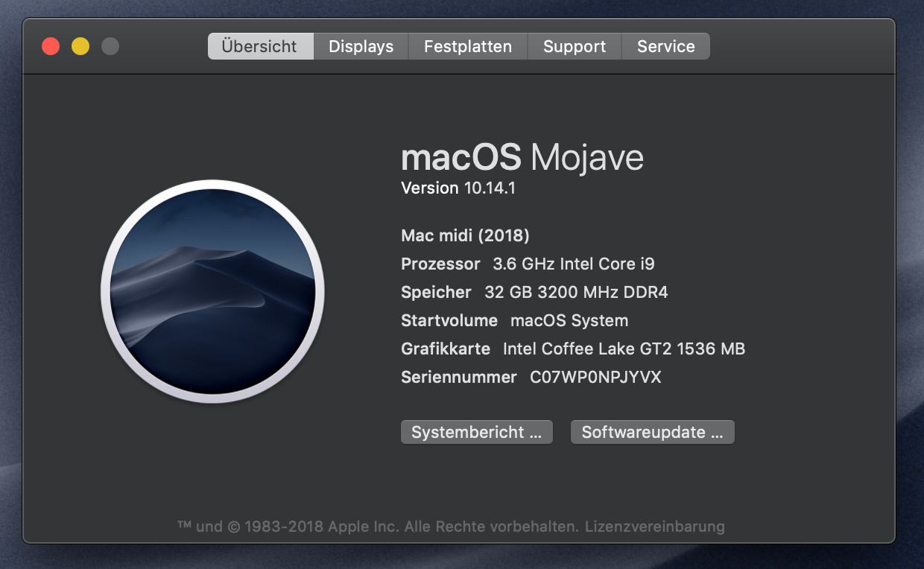Open the Systembericht report button
924x569 pixels.
coord(477,432)
